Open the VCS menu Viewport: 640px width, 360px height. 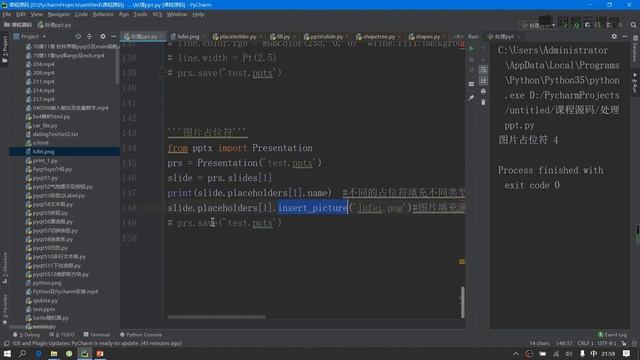157,14
